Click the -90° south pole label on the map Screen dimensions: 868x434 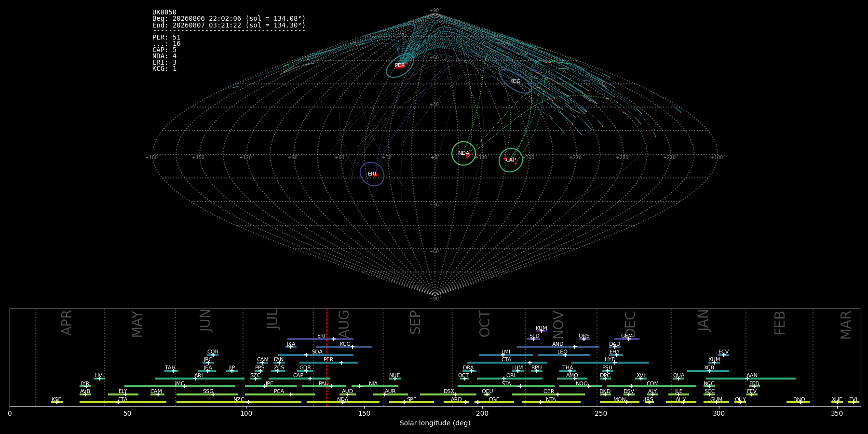(435, 298)
